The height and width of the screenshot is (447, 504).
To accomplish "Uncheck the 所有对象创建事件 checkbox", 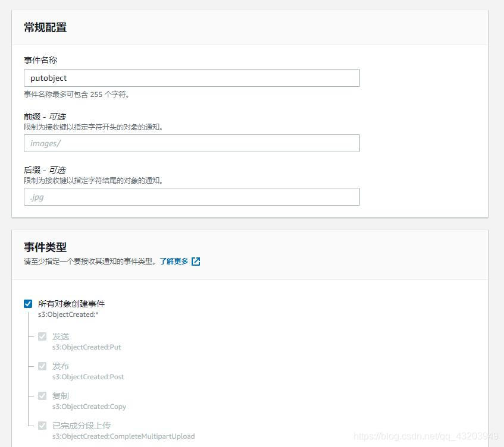I will click(28, 303).
